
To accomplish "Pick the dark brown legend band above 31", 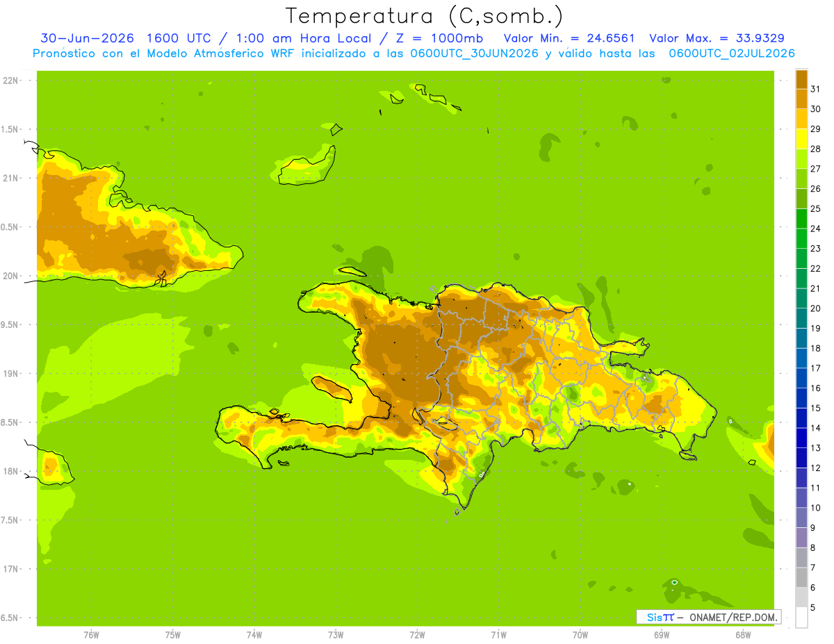I will coord(801,79).
